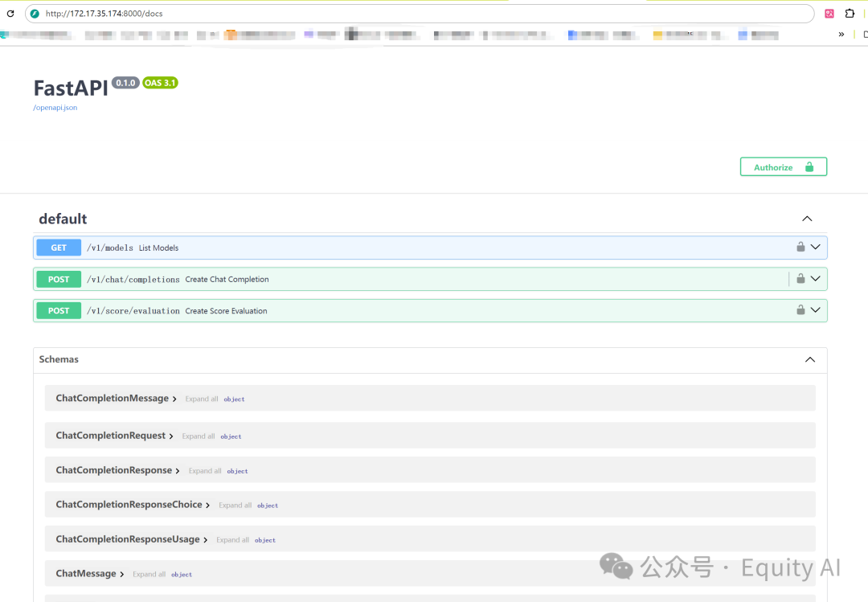Image resolution: width=868 pixels, height=602 pixels.
Task: Click the site info icon in address bar
Action: point(35,14)
